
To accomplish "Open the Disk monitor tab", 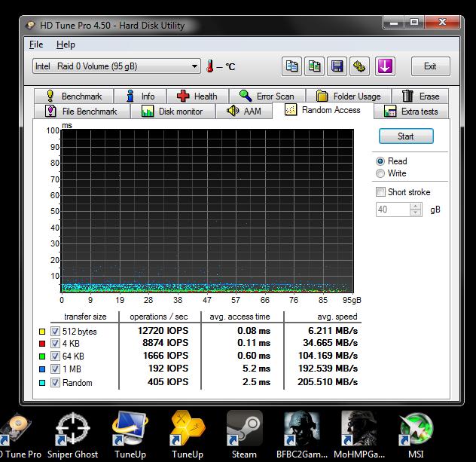I will [x=172, y=112].
